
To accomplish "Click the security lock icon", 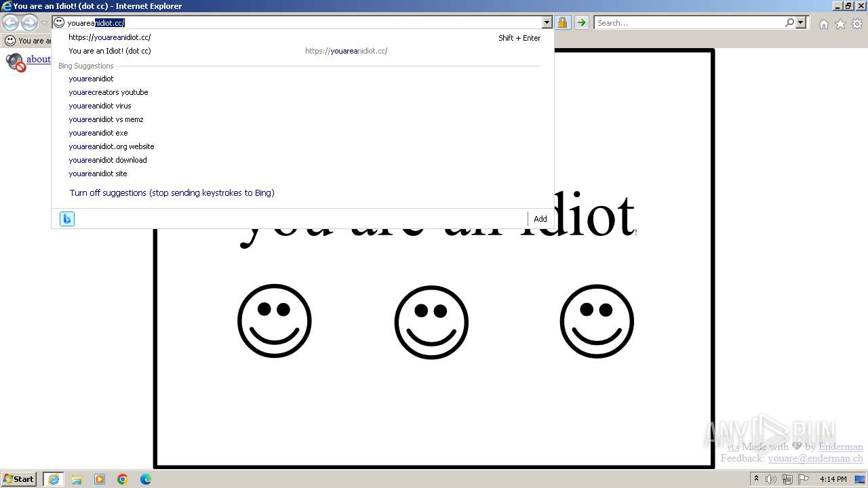I will click(563, 23).
